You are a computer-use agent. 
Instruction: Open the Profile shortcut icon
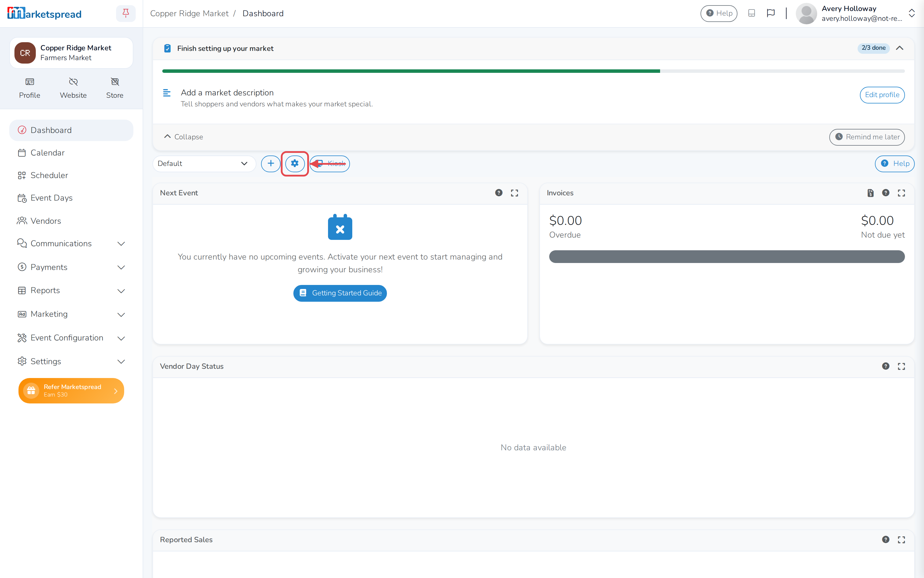pos(29,88)
